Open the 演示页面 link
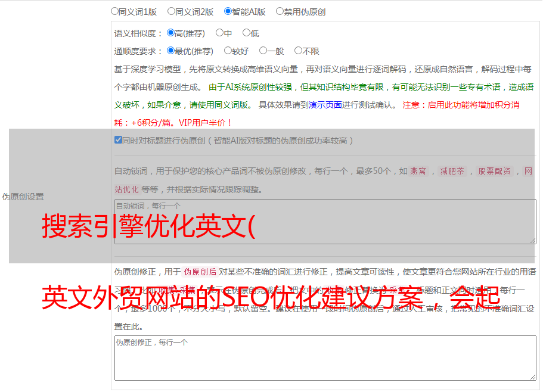The width and height of the screenshot is (543, 392). 325,105
